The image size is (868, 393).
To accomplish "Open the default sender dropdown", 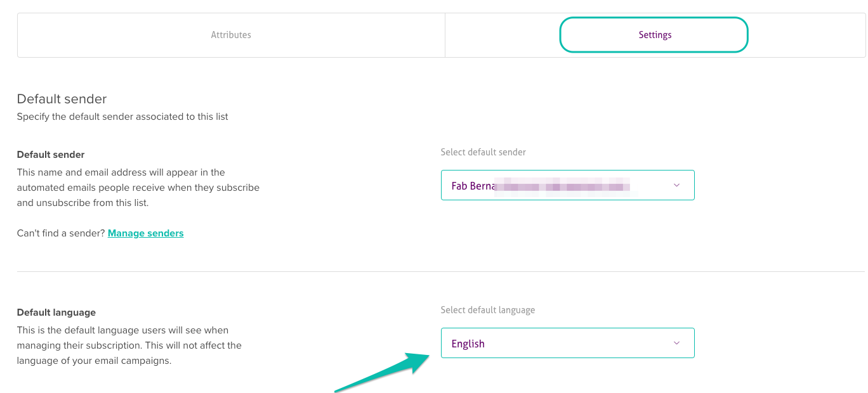I will click(x=567, y=185).
